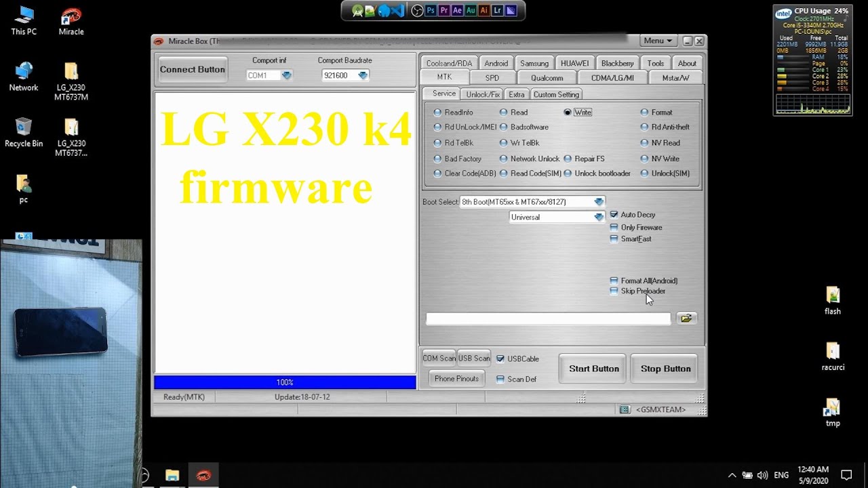868x488 pixels.
Task: Click the COM Scan button
Action: (439, 359)
